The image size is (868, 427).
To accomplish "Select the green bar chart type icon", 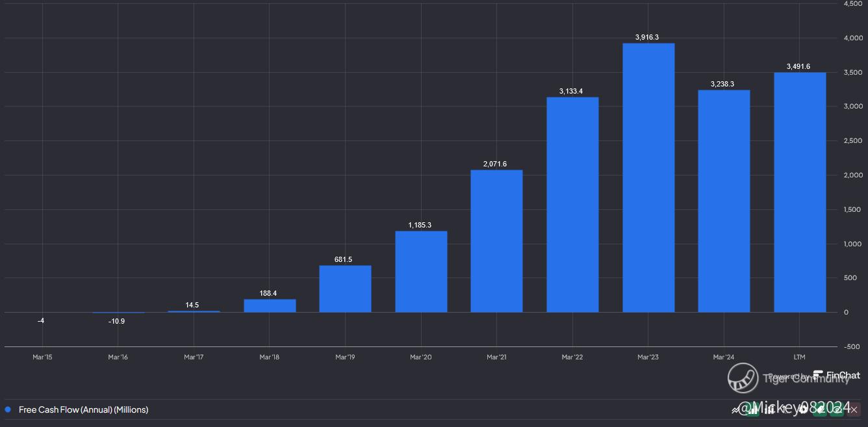I will (752, 410).
